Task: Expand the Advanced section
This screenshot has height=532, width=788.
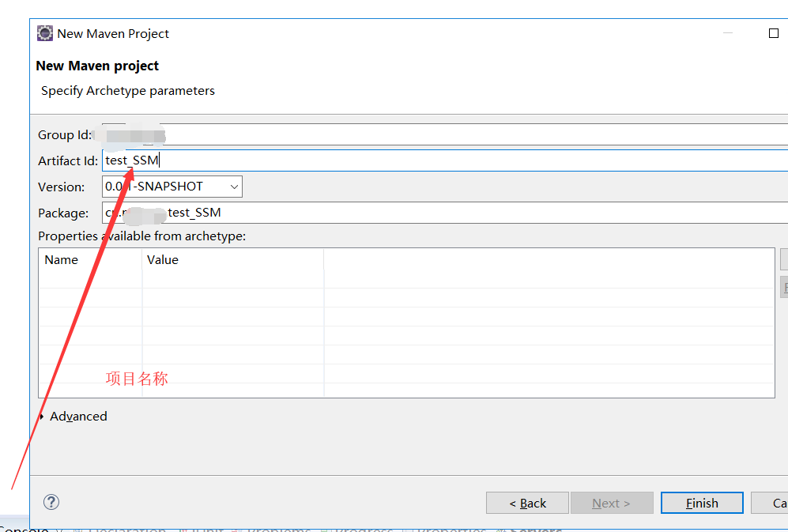Action: [42, 417]
